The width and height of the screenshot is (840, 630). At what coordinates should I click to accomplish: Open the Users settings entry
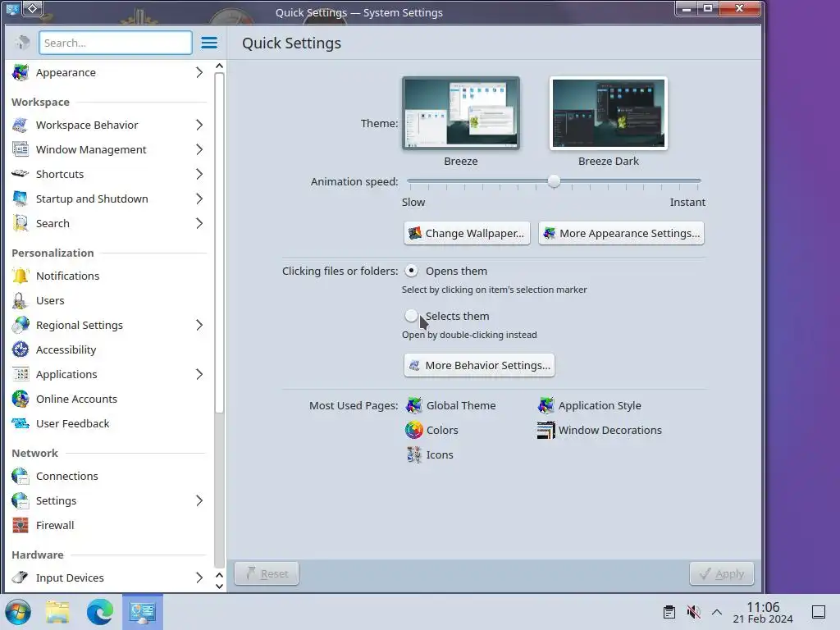coord(109,300)
